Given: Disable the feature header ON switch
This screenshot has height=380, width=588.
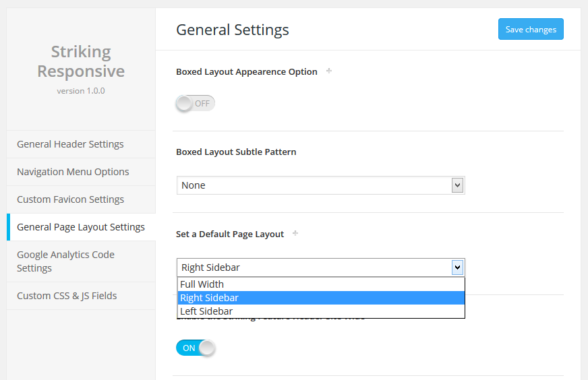Looking at the screenshot, I should pyautogui.click(x=196, y=348).
